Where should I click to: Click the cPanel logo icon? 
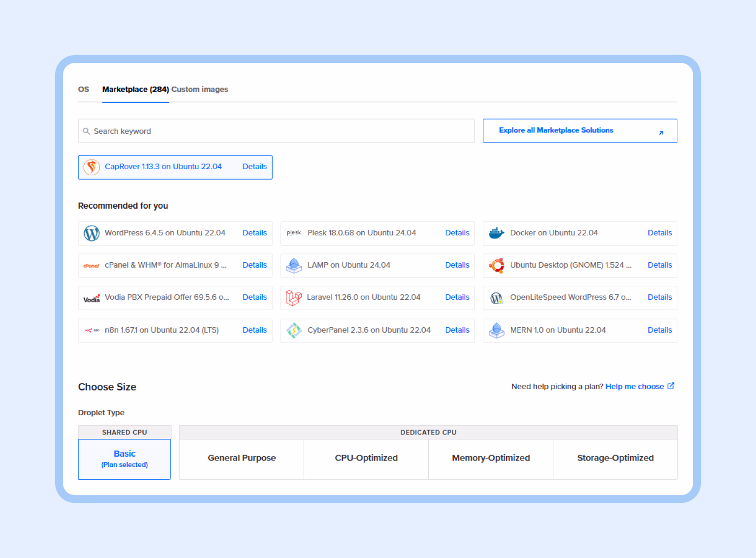(92, 266)
